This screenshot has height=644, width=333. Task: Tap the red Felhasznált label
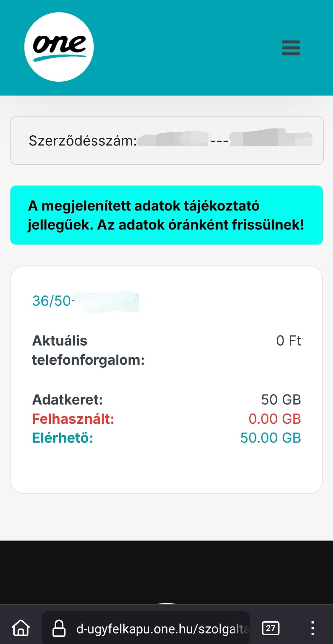[x=73, y=419]
